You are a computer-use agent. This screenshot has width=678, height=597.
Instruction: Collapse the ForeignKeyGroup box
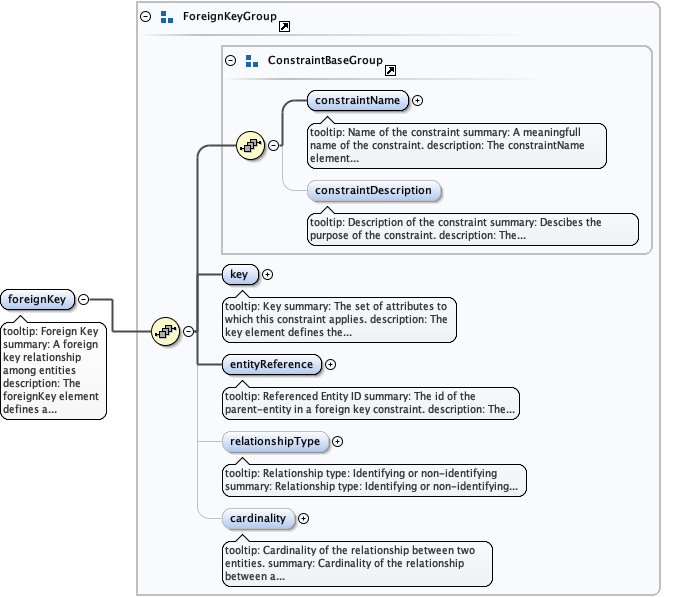[x=146, y=17]
